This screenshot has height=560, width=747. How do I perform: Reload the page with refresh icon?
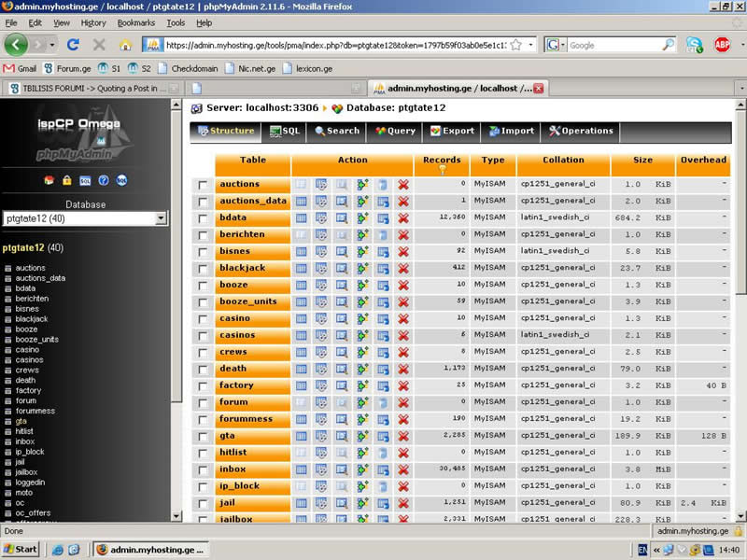pyautogui.click(x=73, y=45)
